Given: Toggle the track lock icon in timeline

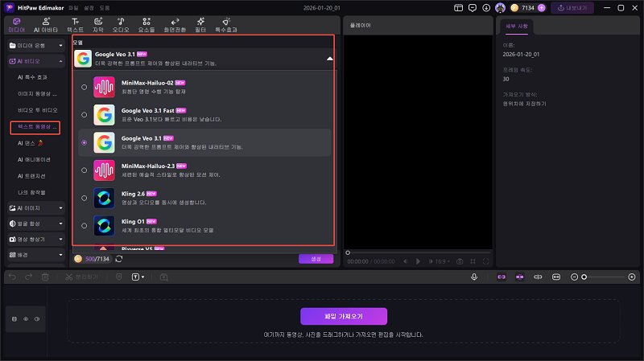Looking at the screenshot, I should (x=14, y=318).
